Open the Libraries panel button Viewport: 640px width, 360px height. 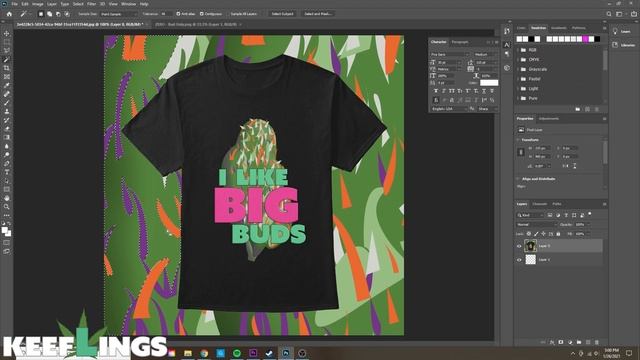(x=624, y=45)
